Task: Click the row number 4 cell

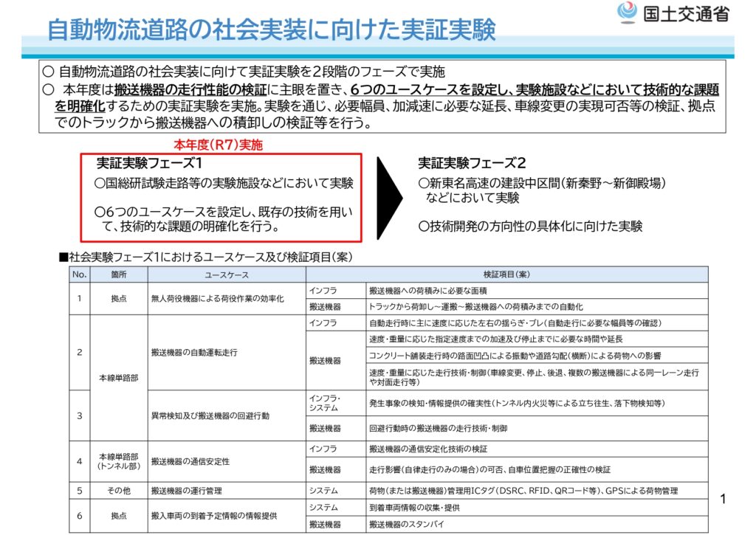Action: point(80,461)
